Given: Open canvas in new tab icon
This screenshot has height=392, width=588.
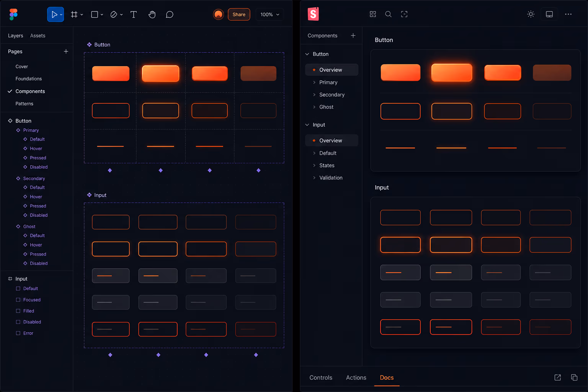Looking at the screenshot, I should [558, 377].
